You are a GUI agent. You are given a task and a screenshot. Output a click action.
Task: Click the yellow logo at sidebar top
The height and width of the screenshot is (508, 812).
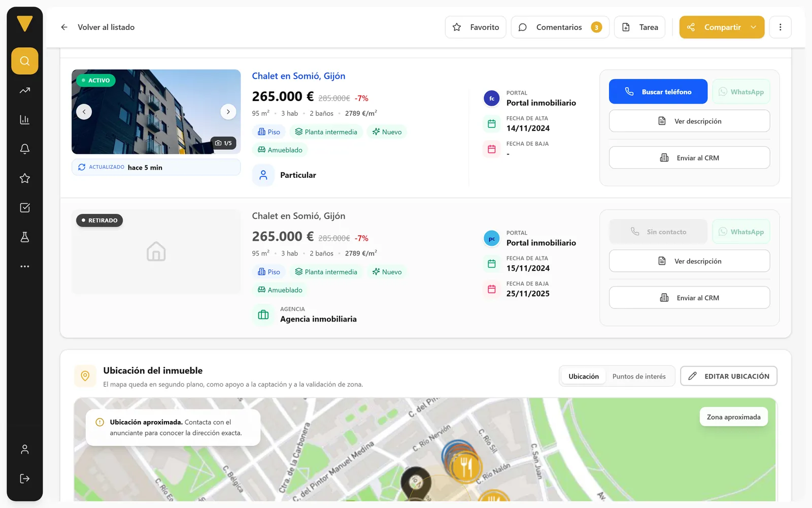[x=25, y=23]
